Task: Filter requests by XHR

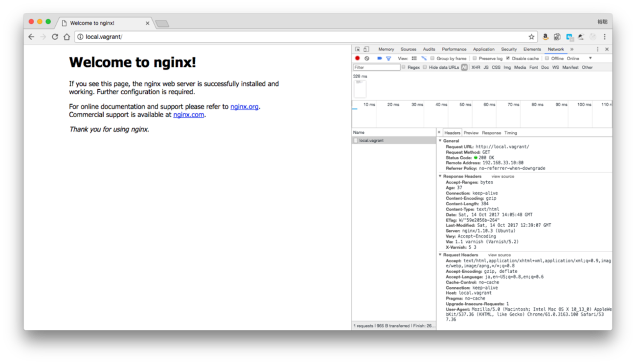Action: (476, 67)
